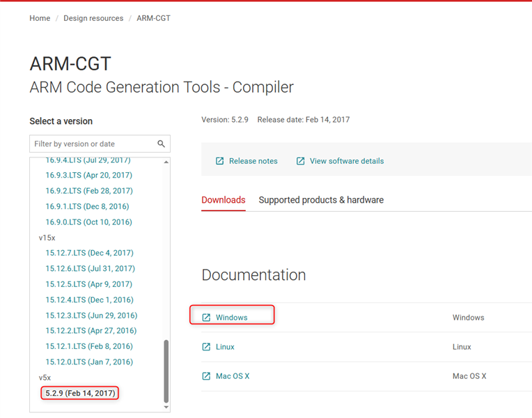This screenshot has height=418, width=532.
Task: Select version 15.12.5.LTS (Apr 9, 2017)
Action: tap(89, 284)
